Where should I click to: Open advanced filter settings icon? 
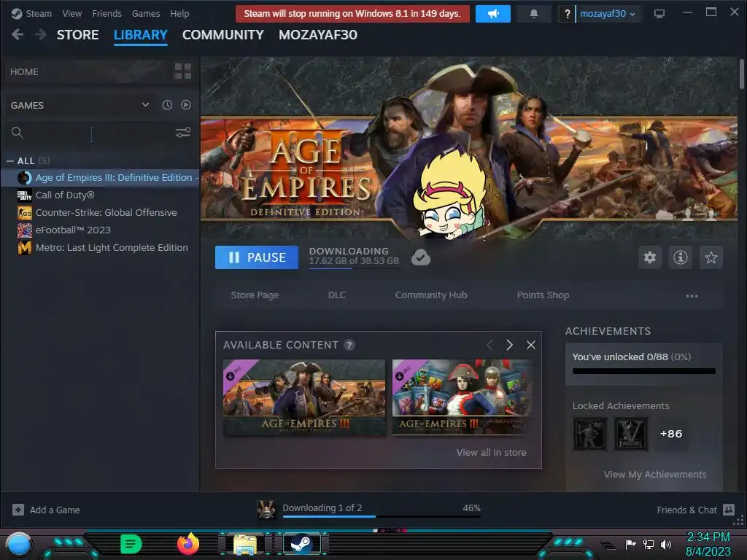[183, 133]
